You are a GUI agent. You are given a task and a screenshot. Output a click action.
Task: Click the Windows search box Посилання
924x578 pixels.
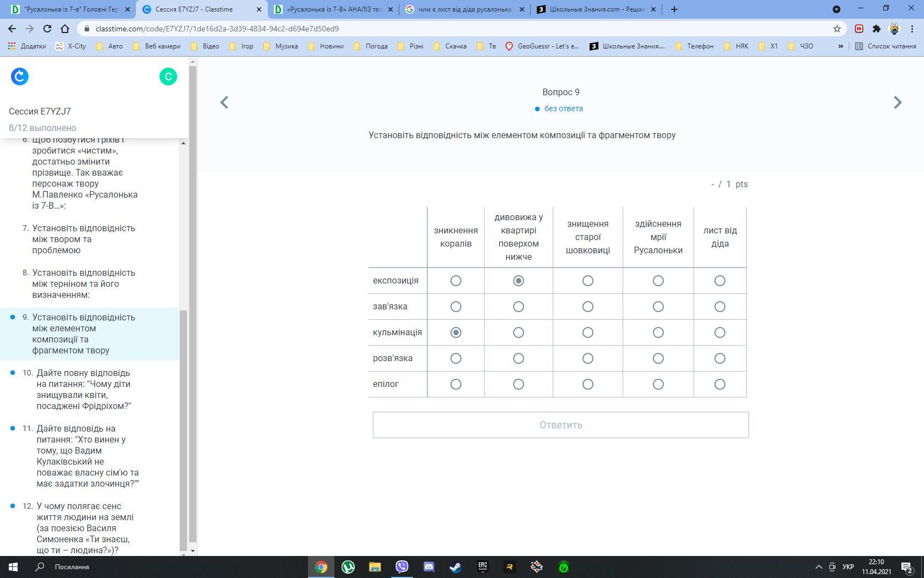coord(164,567)
